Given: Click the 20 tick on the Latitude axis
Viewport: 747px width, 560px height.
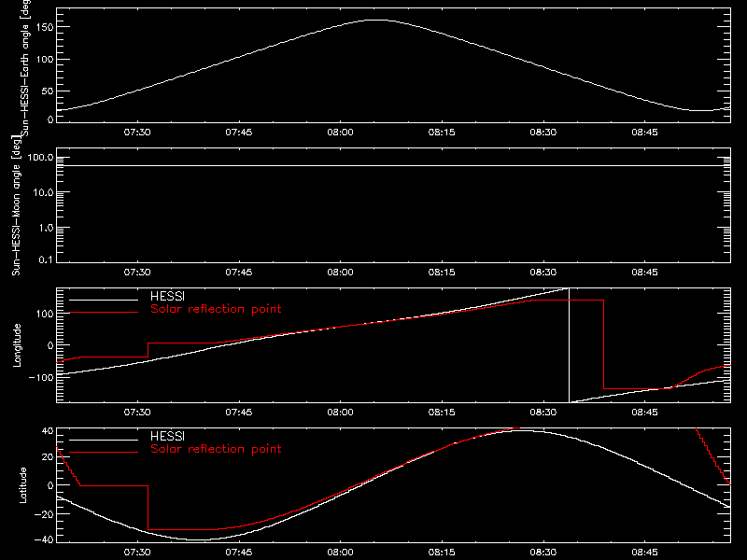Looking at the screenshot, I should [x=48, y=457].
